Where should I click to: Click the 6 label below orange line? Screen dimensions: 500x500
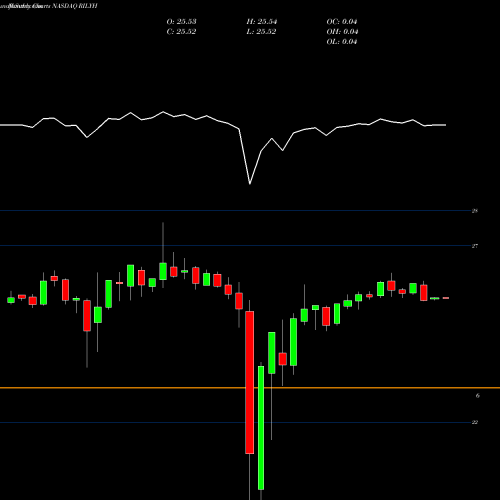pos(478,396)
